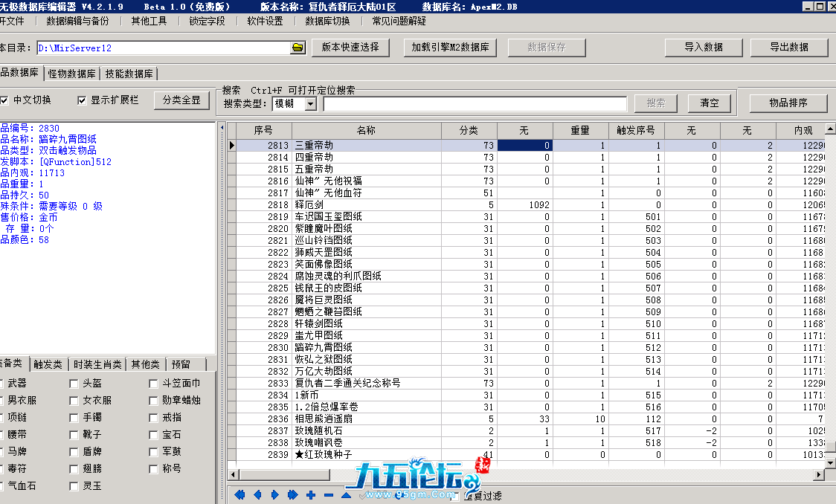This screenshot has height=504, width=836.
Task: Click table vertical scrollbar up arrow
Action: click(830, 129)
